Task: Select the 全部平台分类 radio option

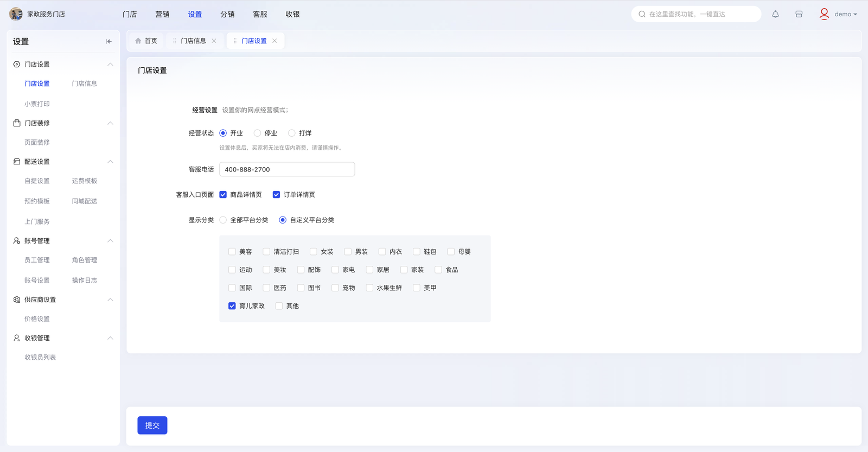Action: click(x=223, y=220)
